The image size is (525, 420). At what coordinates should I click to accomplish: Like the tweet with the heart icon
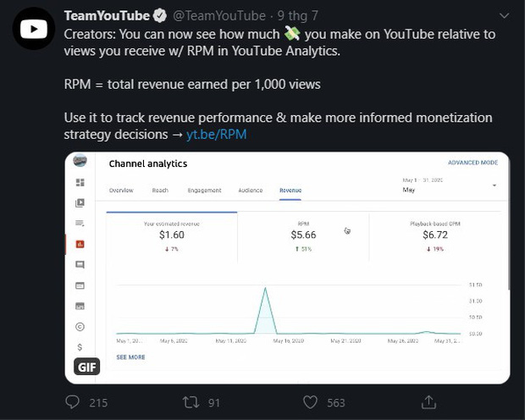coord(311,403)
